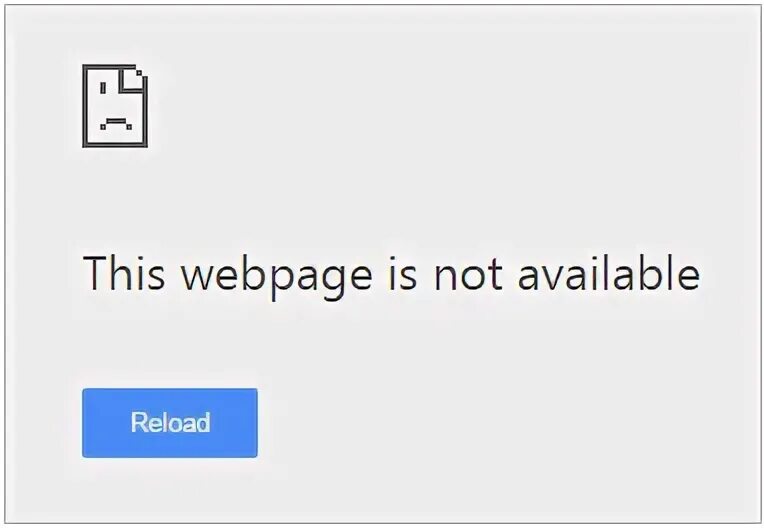Click the word "Reload" on the blue button
Screen dimensions: 764x528
(x=171, y=422)
